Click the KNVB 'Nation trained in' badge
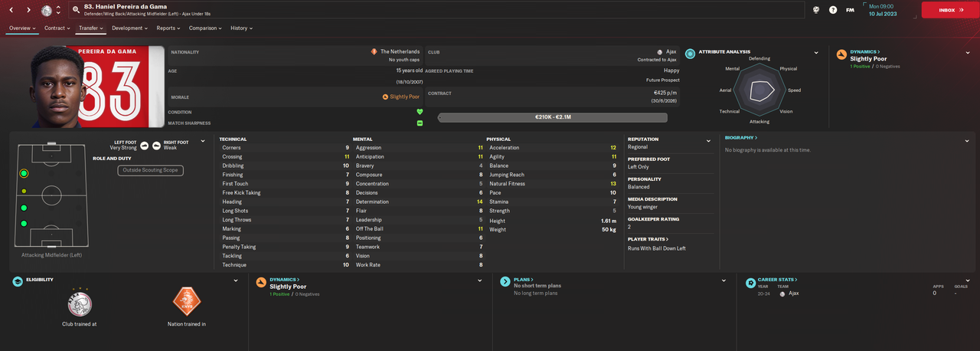The height and width of the screenshot is (351, 980). (187, 303)
